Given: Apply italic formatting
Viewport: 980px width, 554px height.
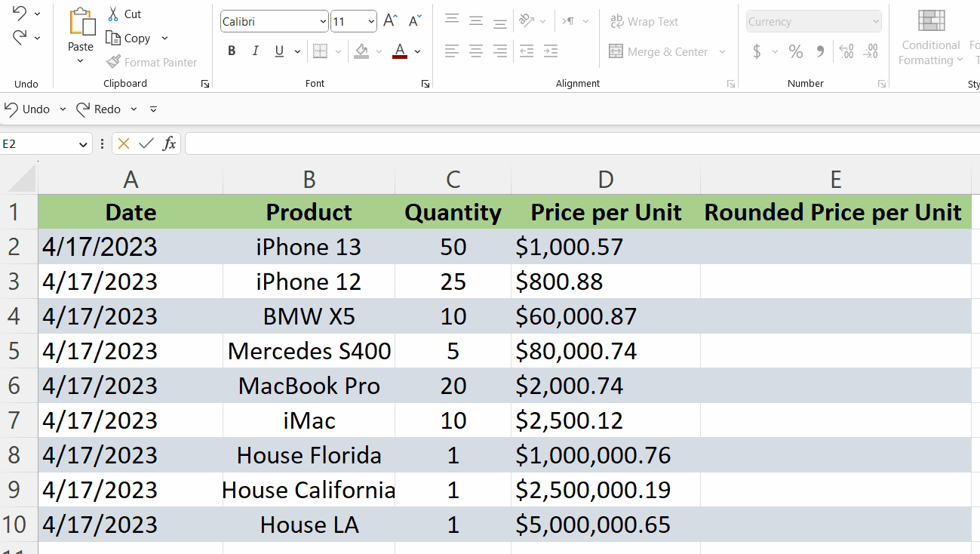Looking at the screenshot, I should coord(256,51).
